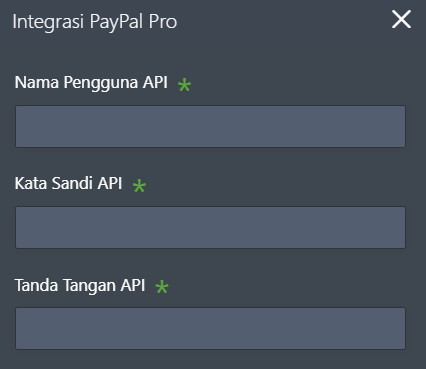This screenshot has width=426, height=369.
Task: Select the Nama Pengguna API label
Action: tap(91, 82)
